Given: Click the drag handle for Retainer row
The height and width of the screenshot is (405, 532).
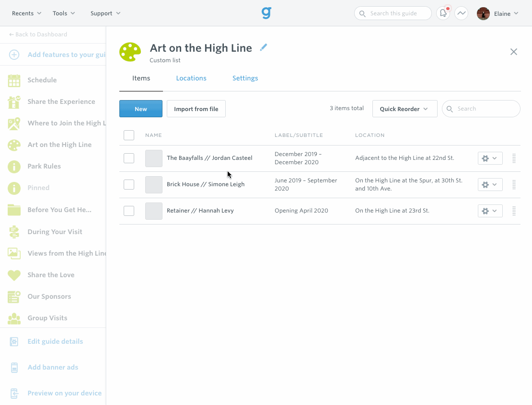Looking at the screenshot, I should [514, 211].
